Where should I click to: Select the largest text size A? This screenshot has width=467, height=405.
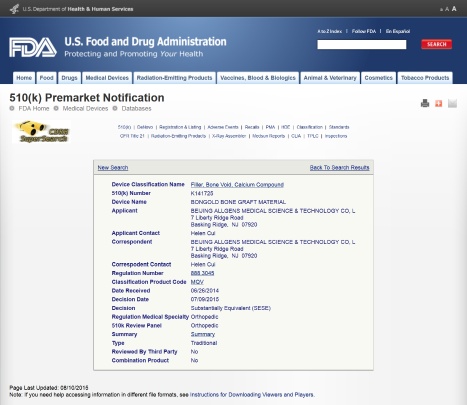click(454, 9)
